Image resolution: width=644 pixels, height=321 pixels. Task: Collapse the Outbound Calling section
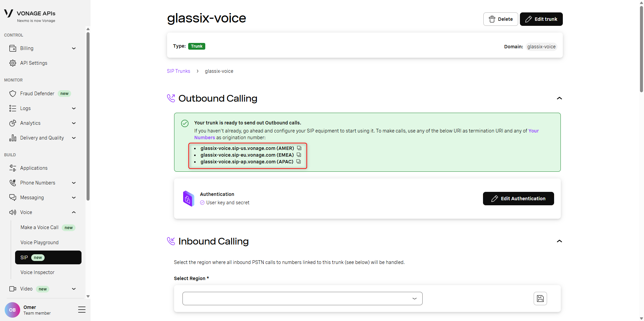[559, 98]
